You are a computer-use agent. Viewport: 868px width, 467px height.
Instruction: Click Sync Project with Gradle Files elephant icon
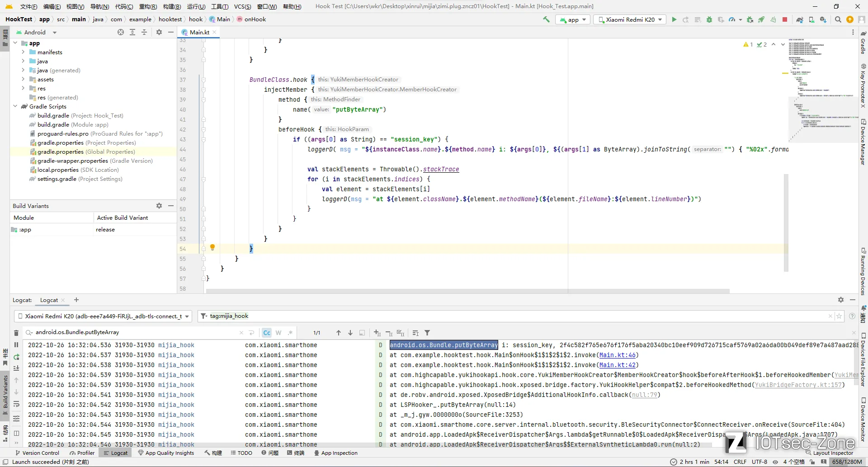[800, 19]
